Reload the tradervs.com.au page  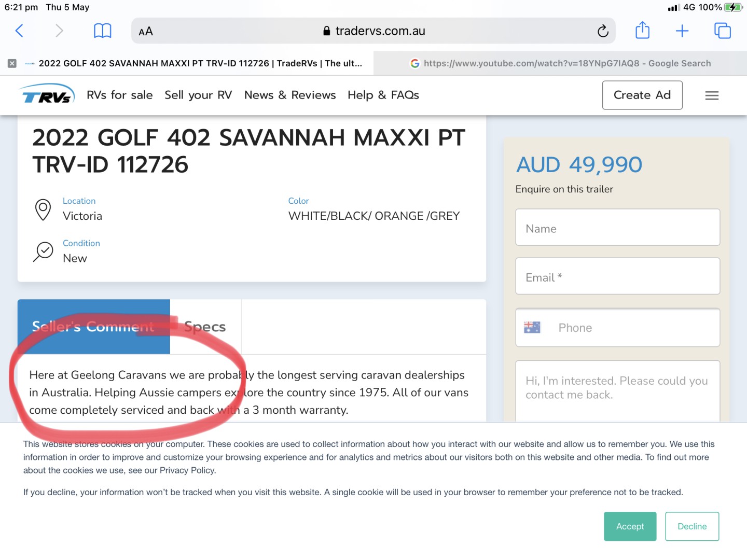(x=602, y=31)
